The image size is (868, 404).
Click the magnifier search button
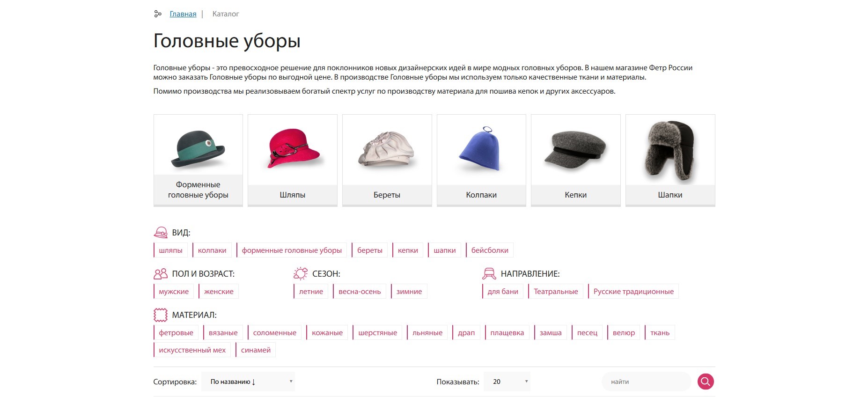[706, 382]
